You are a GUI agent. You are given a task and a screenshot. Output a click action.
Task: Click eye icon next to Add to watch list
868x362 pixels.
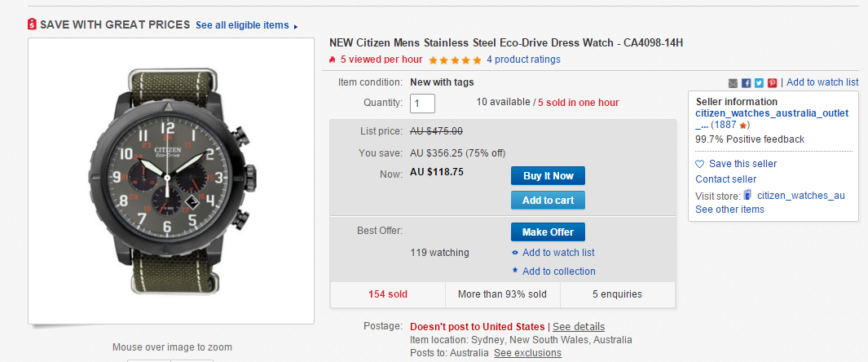[x=515, y=253]
